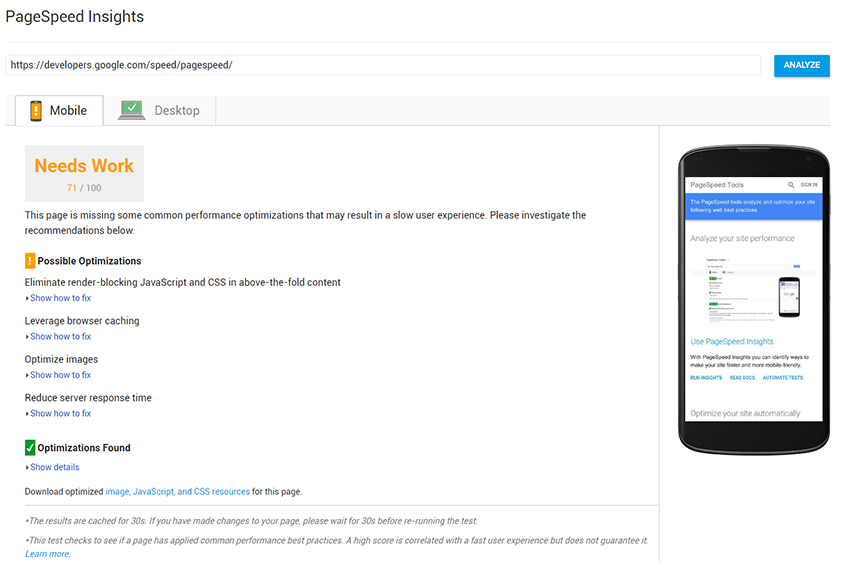Click the URL input field
850x571 pixels.
383,65
